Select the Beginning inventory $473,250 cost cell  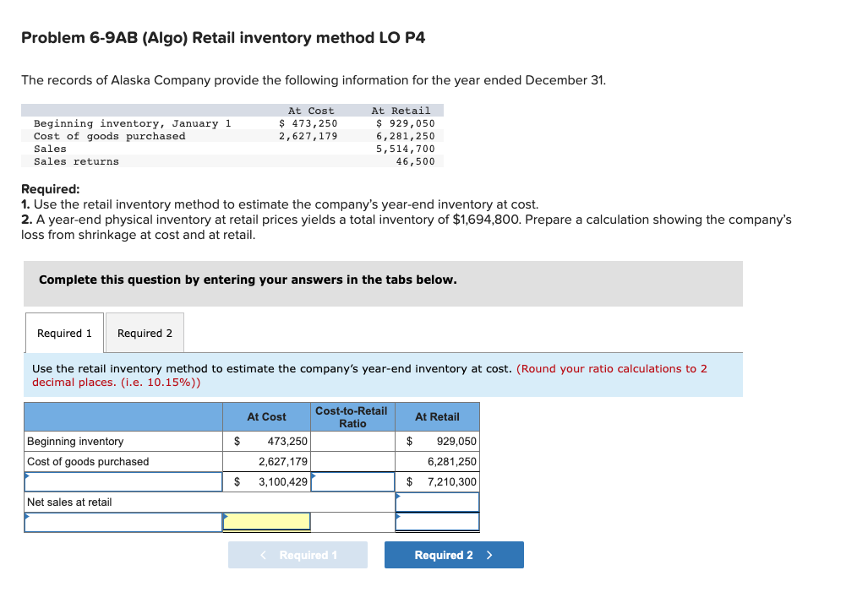(267, 441)
